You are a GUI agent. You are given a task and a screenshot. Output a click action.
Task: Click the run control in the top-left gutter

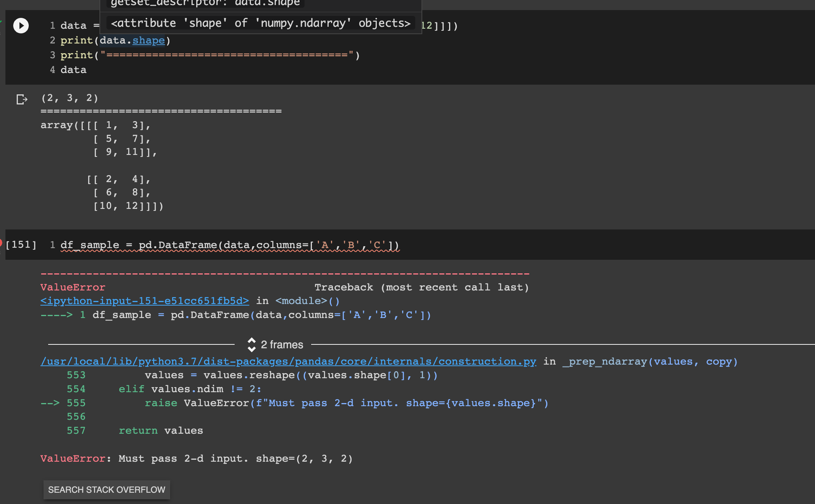21,26
